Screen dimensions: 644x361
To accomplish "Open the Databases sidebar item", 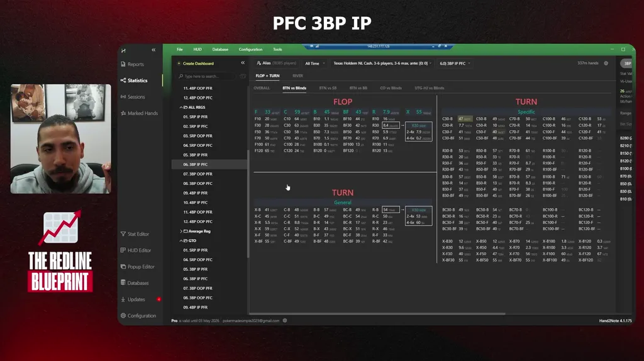I will [135, 283].
